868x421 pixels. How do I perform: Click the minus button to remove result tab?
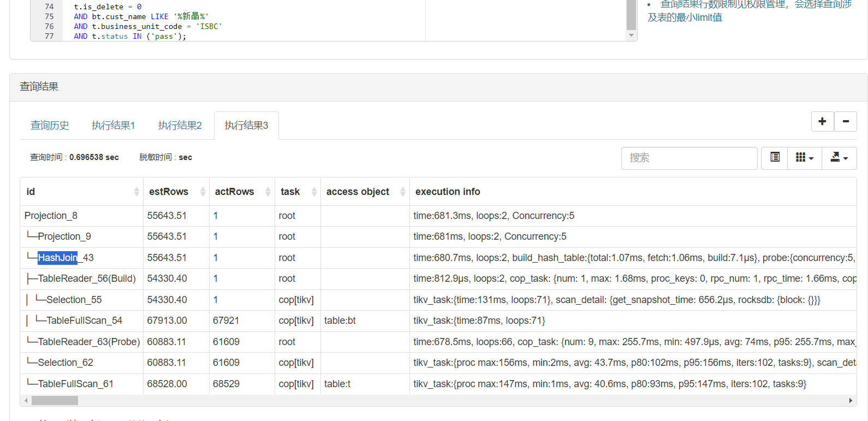click(x=846, y=121)
